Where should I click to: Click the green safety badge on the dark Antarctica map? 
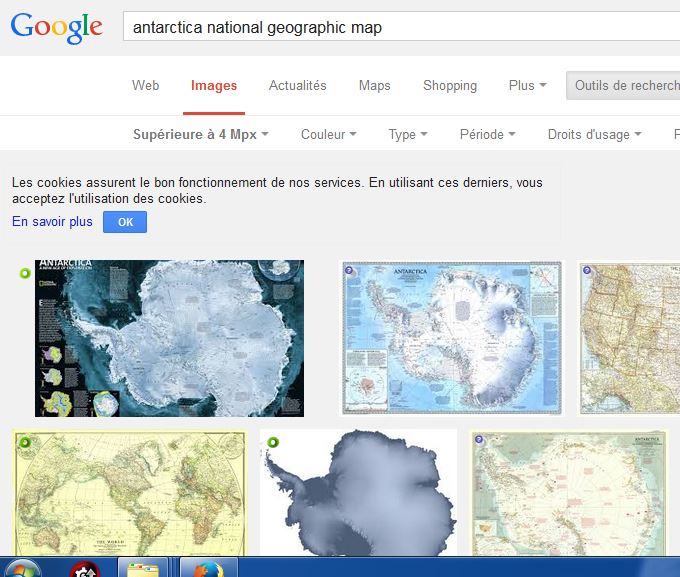pos(25,273)
